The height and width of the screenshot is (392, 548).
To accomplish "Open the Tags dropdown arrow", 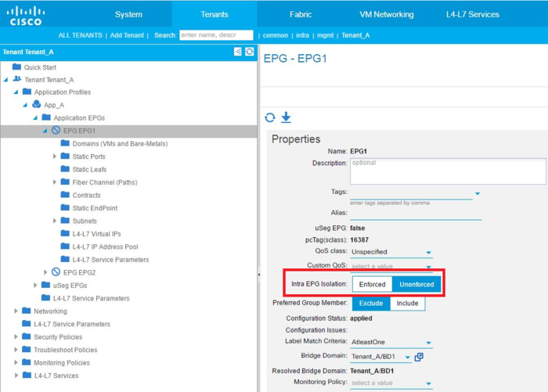I will pyautogui.click(x=478, y=193).
